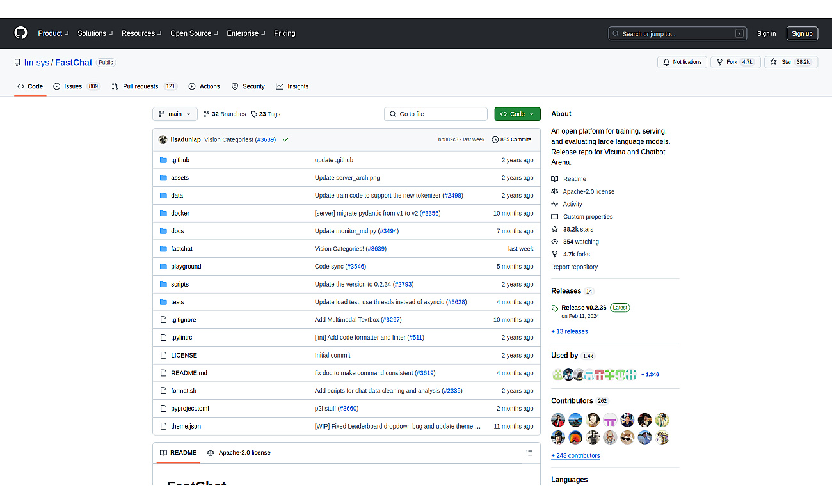The width and height of the screenshot is (832, 504).
Task: Click the first contributor avatar
Action: pos(558,420)
